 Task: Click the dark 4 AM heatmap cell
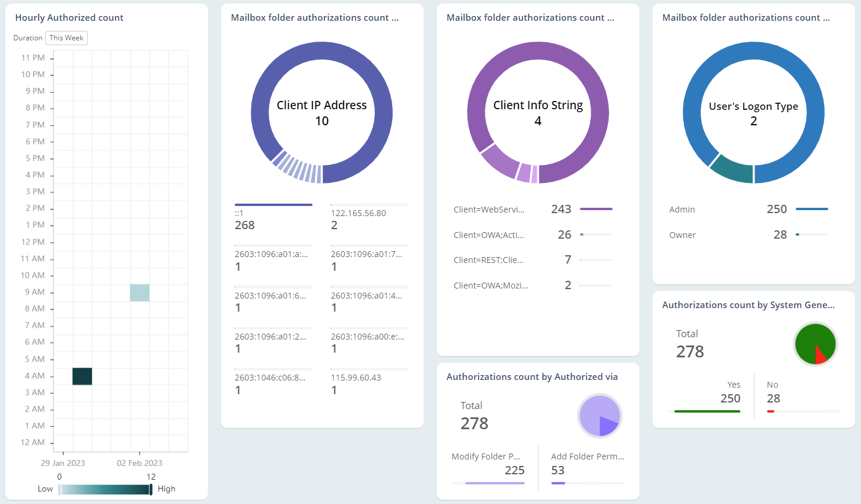click(x=82, y=376)
